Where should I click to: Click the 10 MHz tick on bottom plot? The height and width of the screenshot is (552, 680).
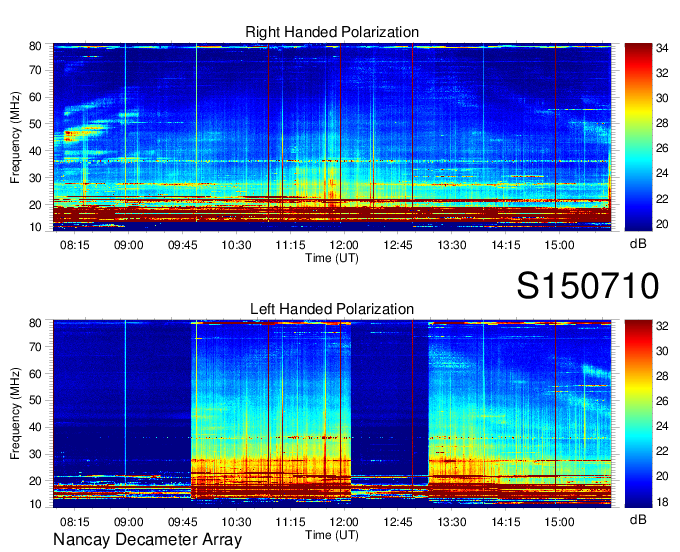point(35,504)
